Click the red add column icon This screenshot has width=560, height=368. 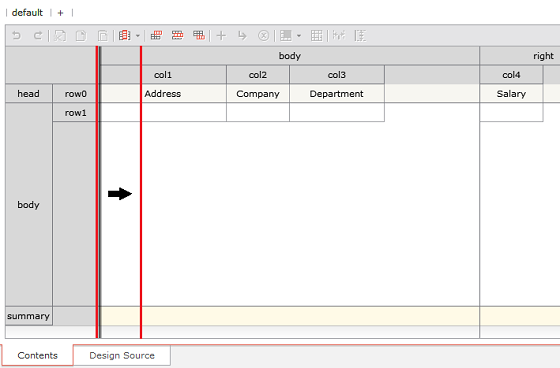click(x=124, y=35)
